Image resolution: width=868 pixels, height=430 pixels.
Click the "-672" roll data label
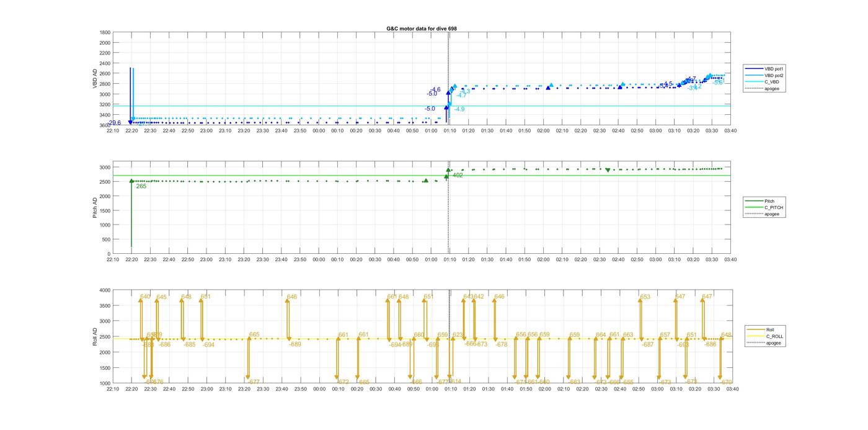click(x=343, y=382)
